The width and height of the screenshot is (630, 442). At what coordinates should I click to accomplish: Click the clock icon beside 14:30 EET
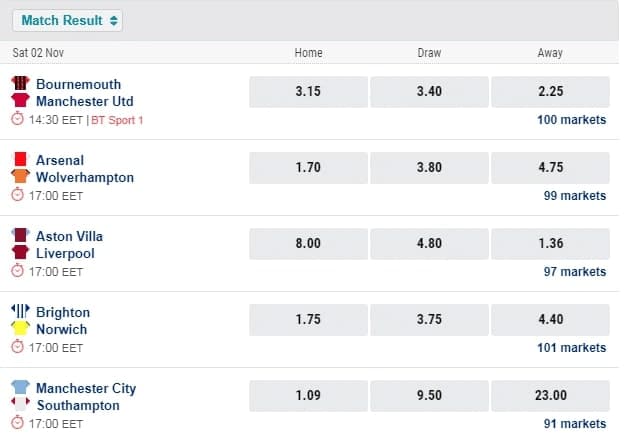tap(18, 119)
